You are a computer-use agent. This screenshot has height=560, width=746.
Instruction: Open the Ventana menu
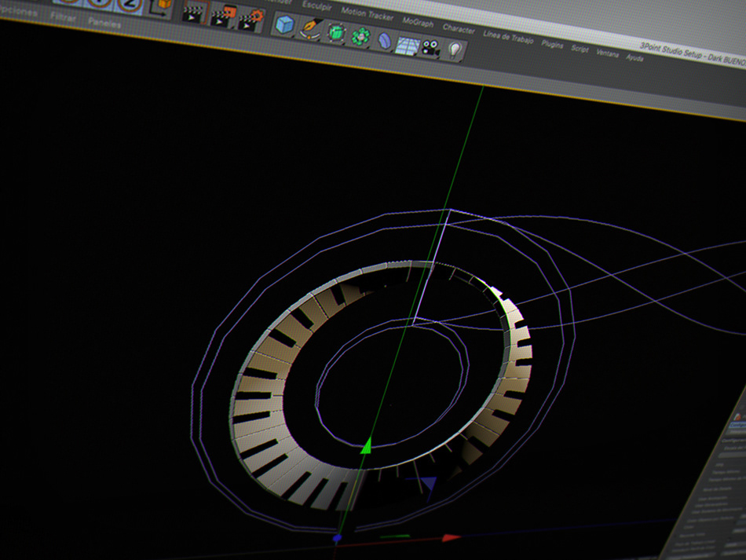tap(608, 53)
